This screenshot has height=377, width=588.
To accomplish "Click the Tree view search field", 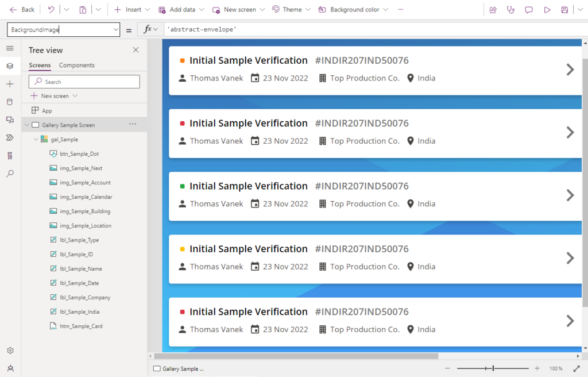I will pyautogui.click(x=84, y=82).
